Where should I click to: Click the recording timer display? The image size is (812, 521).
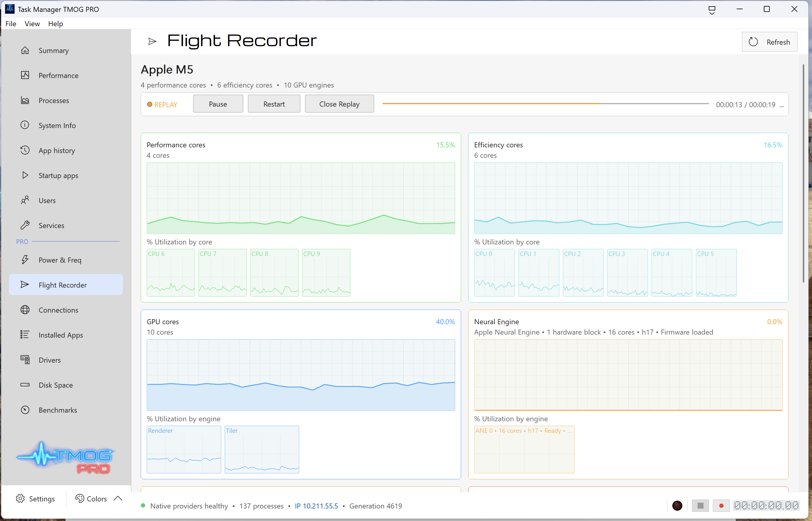point(766,506)
